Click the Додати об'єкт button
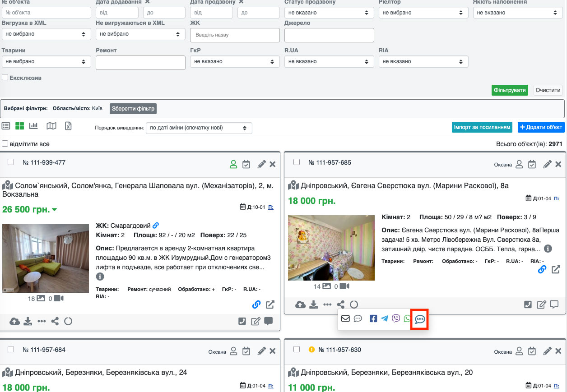 (x=541, y=127)
